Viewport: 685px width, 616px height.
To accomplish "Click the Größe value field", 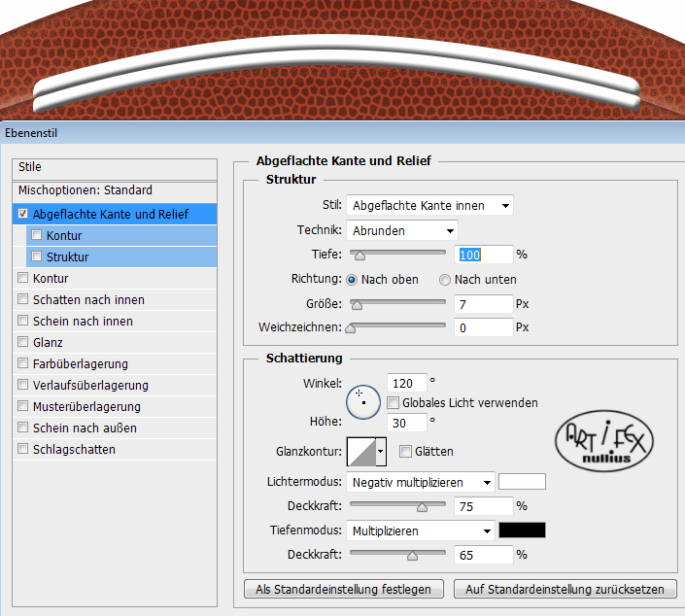I will click(484, 304).
